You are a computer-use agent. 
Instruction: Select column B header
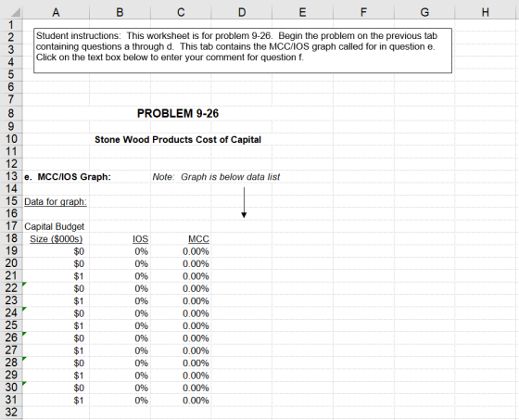pyautogui.click(x=120, y=12)
